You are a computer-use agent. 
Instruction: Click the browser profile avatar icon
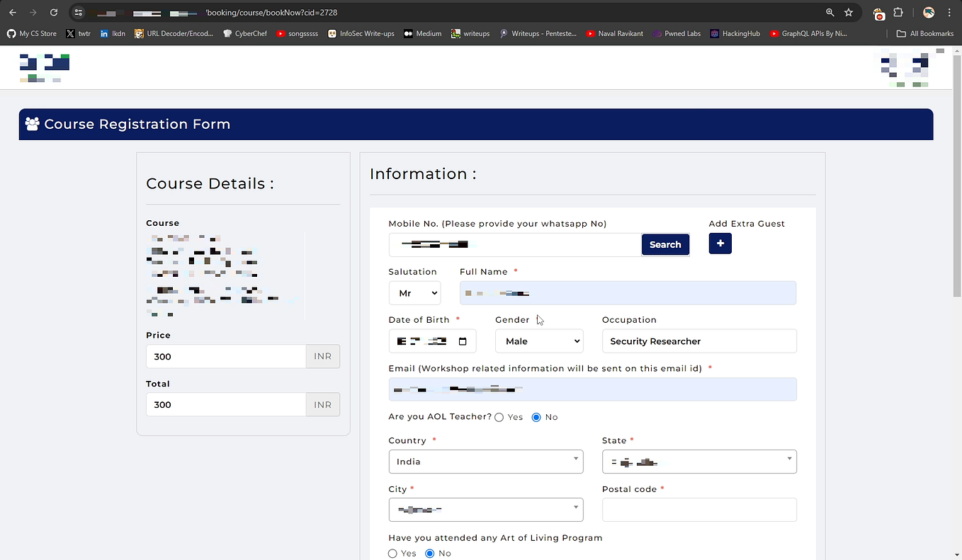click(928, 12)
